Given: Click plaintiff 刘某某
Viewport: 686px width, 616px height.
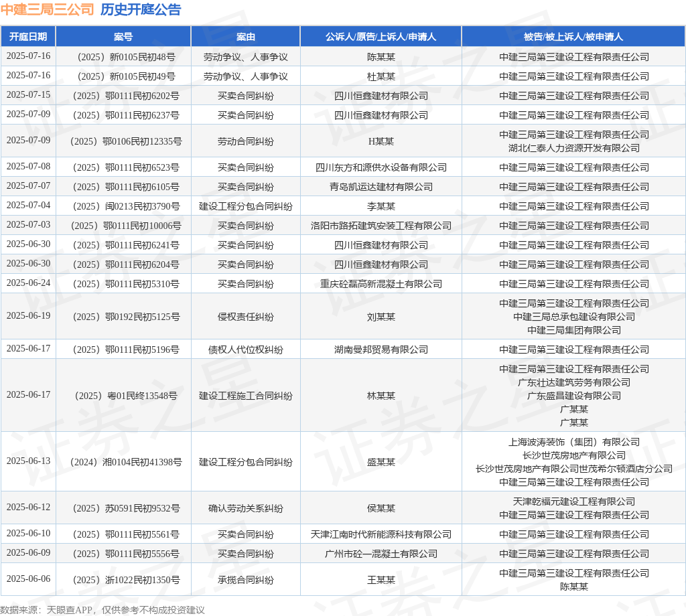Looking at the screenshot, I should point(381,317).
